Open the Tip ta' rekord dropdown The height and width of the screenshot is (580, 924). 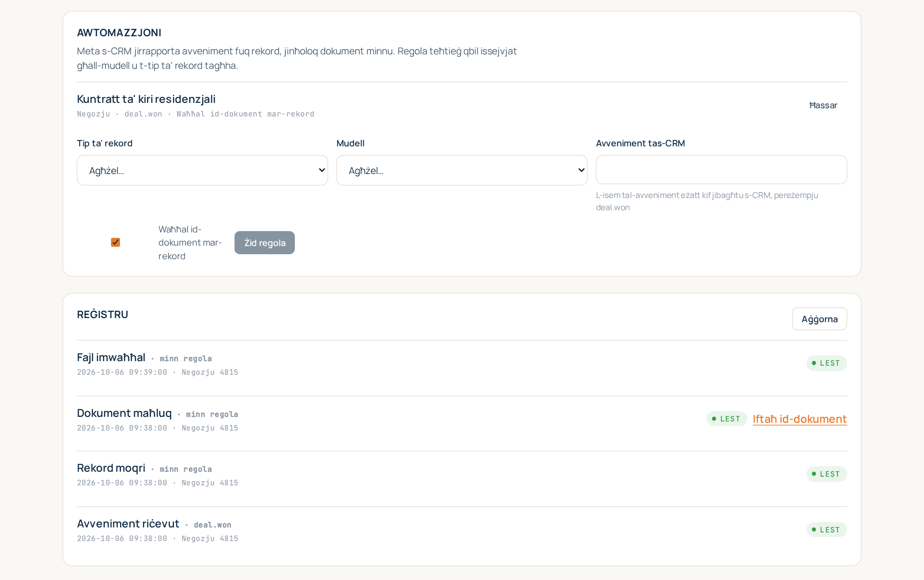pos(202,170)
